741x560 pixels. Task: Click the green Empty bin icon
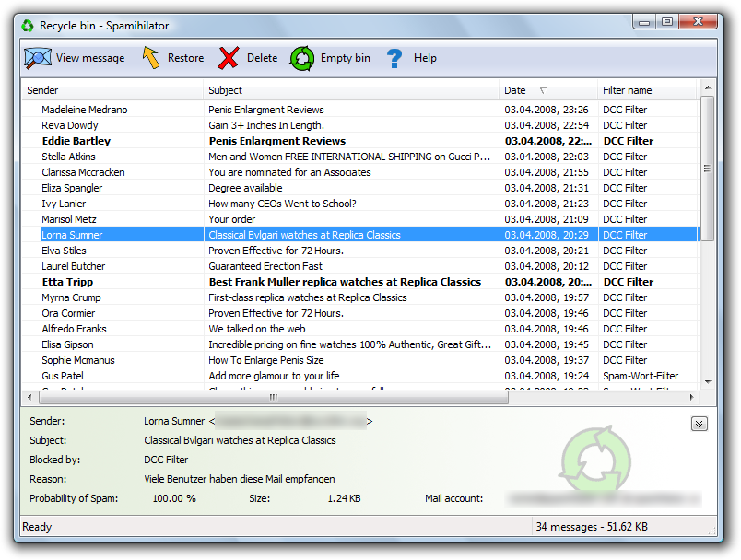[302, 59]
